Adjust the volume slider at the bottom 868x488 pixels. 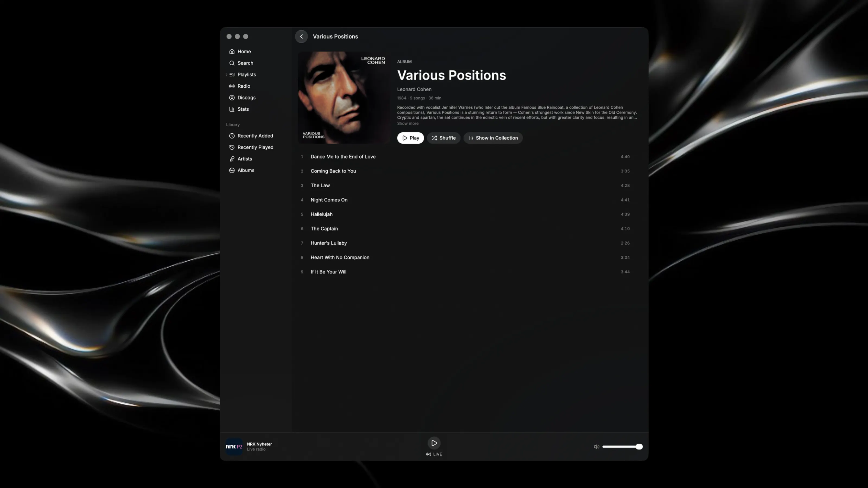pos(622,447)
